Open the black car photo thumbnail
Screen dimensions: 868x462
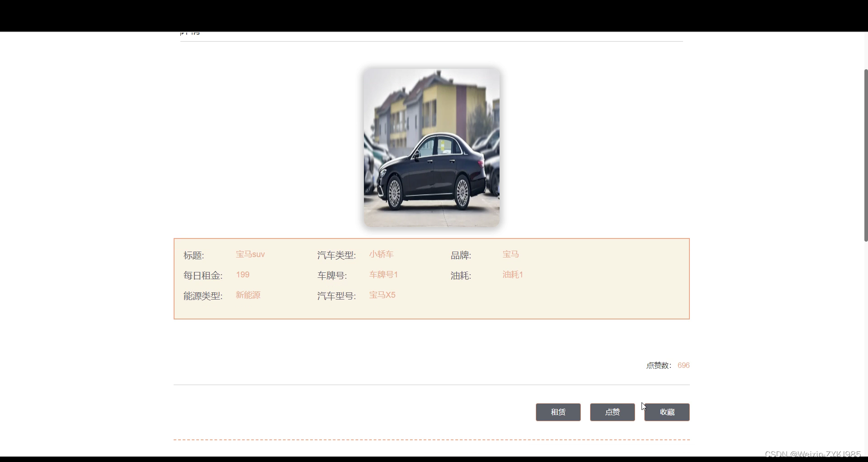(x=432, y=148)
